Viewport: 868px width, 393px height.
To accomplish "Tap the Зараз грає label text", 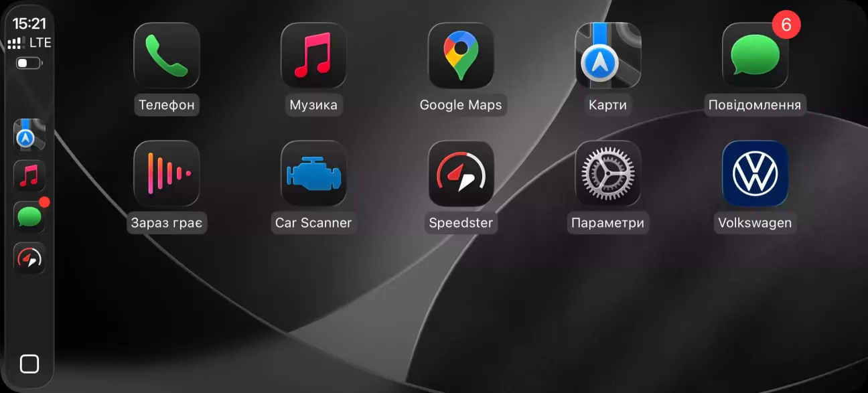I will tap(167, 223).
